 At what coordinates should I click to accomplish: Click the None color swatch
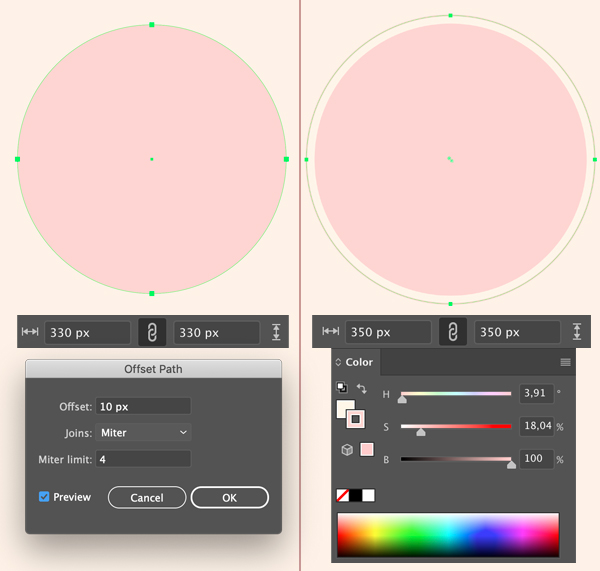pyautogui.click(x=342, y=495)
